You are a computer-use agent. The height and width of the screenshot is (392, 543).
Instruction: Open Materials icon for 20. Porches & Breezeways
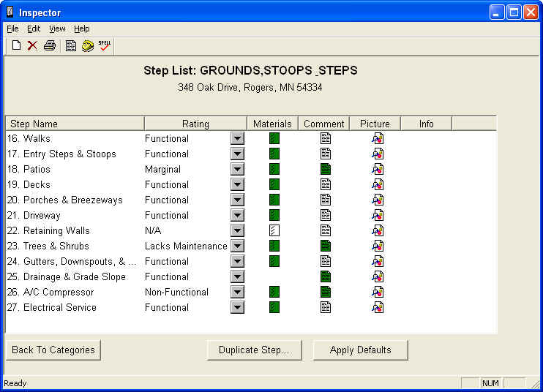tap(274, 200)
